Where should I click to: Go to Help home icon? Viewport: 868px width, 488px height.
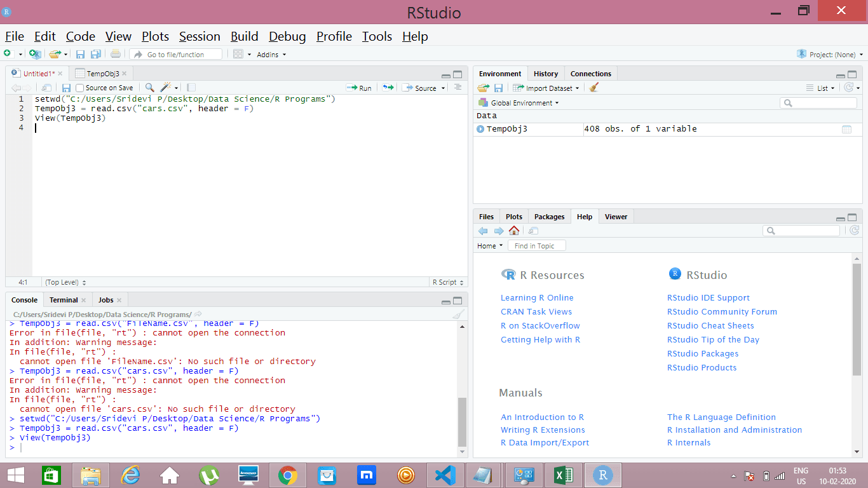click(x=514, y=231)
